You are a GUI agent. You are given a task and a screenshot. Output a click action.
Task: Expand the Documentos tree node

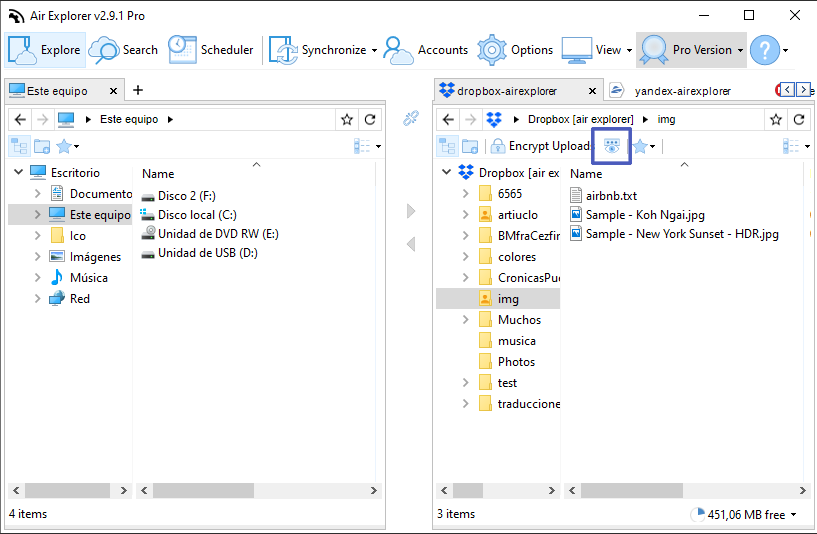[38, 193]
